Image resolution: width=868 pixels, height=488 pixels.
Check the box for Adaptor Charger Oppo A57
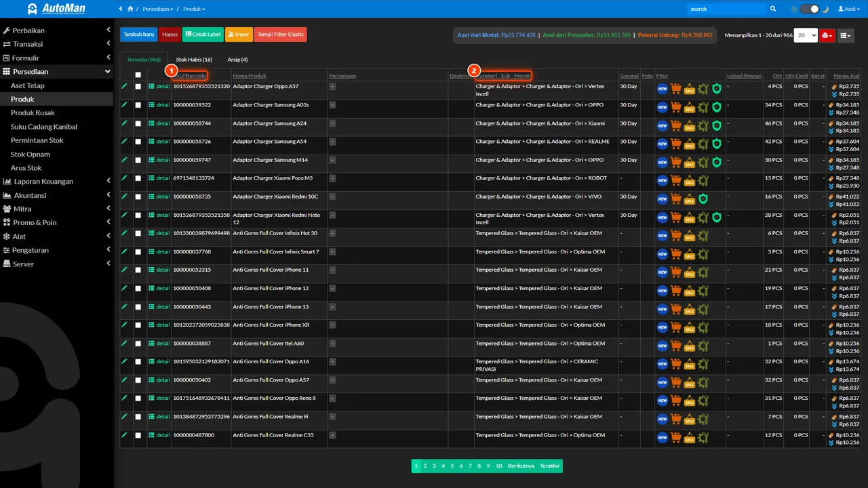coord(138,87)
